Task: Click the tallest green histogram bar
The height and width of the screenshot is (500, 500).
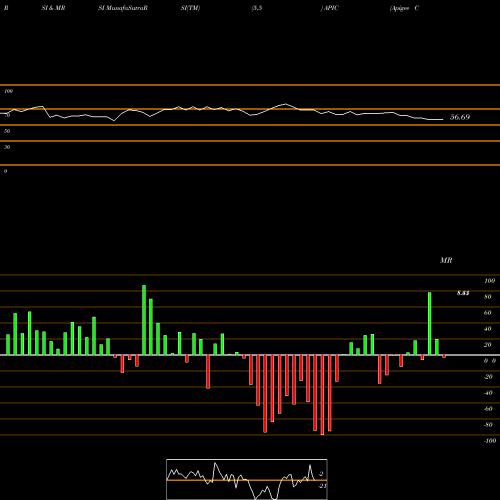Action: [144, 320]
